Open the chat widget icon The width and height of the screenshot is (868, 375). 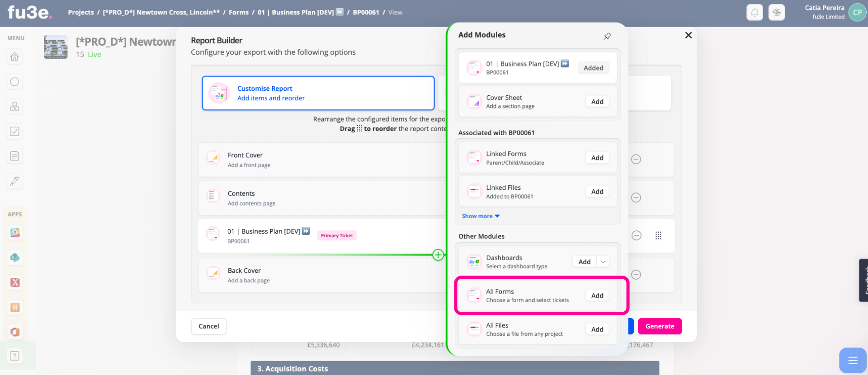tap(853, 360)
